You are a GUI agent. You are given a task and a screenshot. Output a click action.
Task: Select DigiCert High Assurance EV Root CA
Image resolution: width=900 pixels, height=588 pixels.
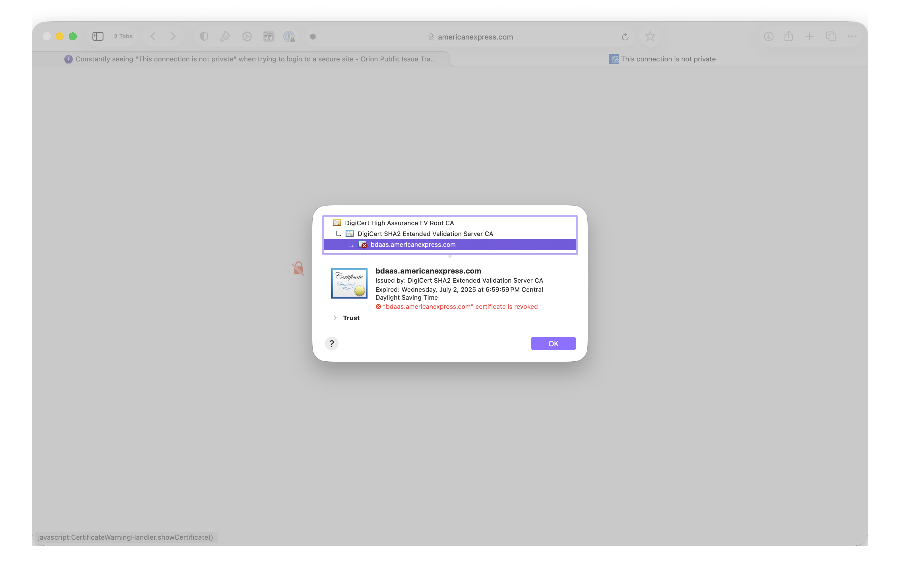pos(399,223)
